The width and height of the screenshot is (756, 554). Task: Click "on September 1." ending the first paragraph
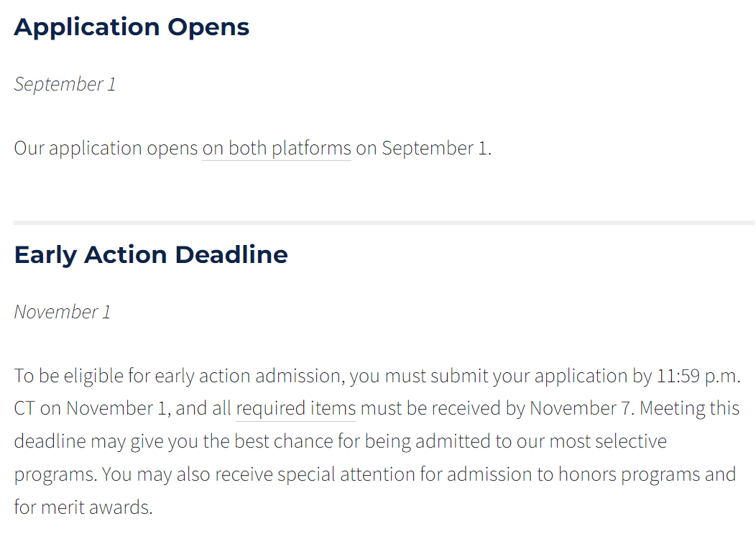tap(424, 149)
